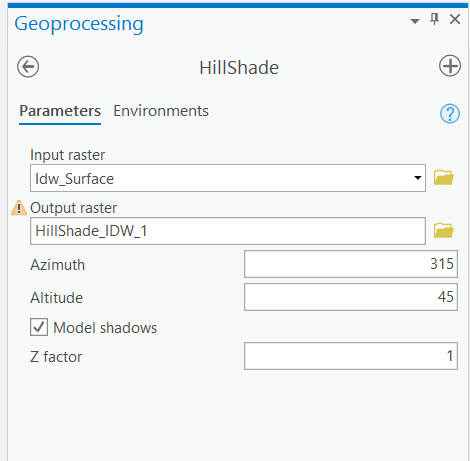
Task: Pin the Geoprocessing pane with pushpin icon
Action: (x=434, y=19)
